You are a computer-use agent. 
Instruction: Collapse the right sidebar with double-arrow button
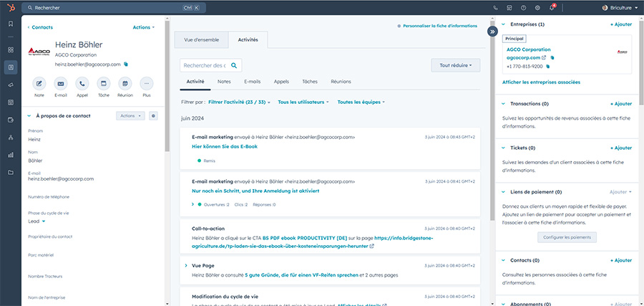pos(492,32)
